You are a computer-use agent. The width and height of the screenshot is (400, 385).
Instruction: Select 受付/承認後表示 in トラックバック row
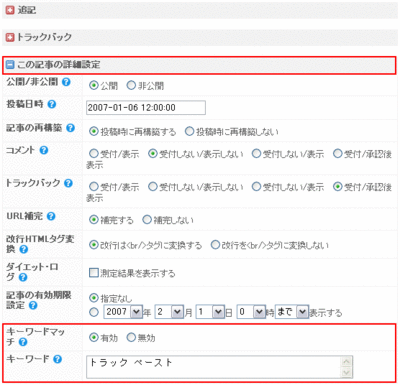338,187
